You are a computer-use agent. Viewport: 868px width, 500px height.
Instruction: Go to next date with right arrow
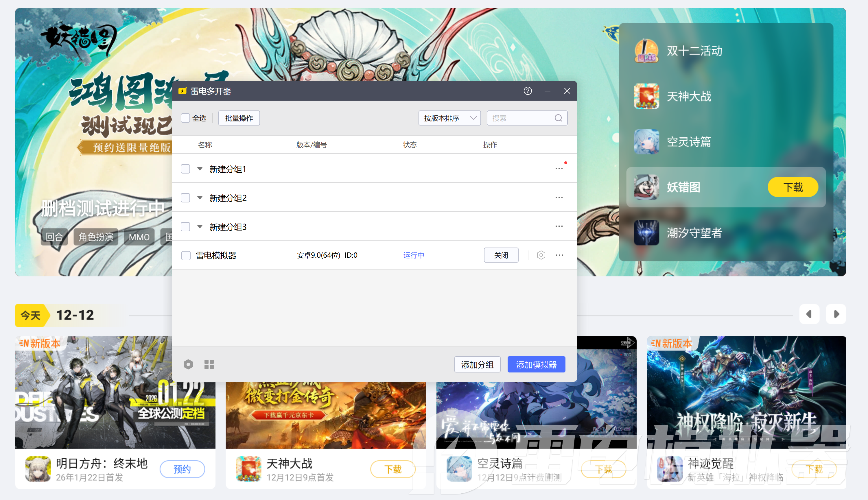[x=836, y=314]
